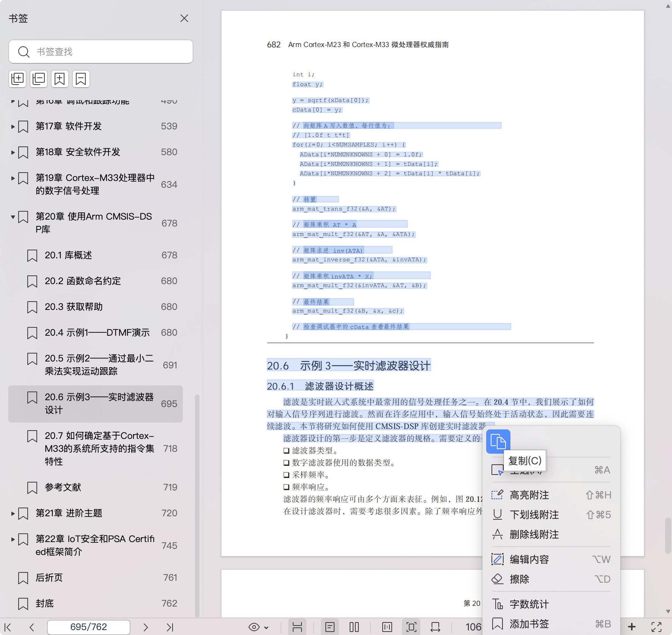Jump to the first page
Image resolution: width=672 pixels, height=635 pixels.
pos(8,627)
